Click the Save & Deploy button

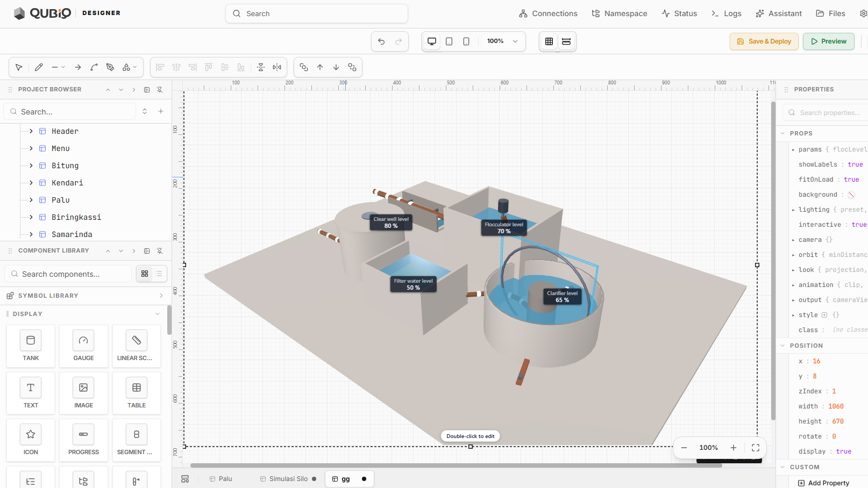point(764,41)
